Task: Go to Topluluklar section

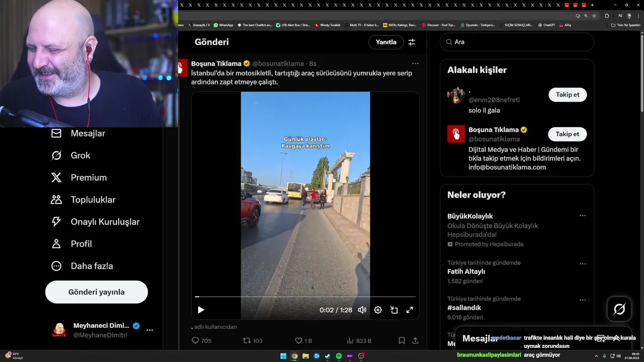Action: tap(83, 200)
